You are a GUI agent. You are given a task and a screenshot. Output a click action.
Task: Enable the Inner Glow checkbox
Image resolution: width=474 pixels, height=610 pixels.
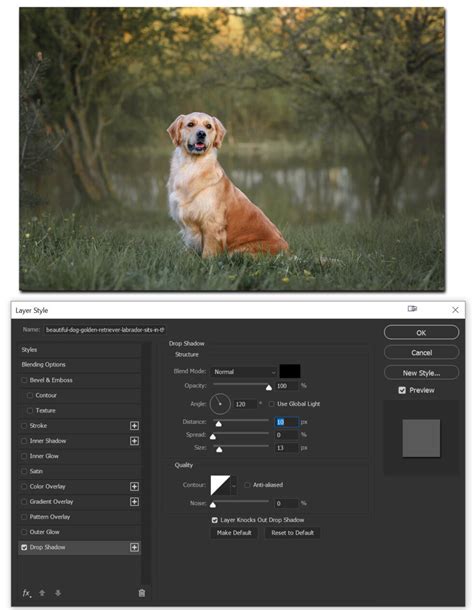(x=24, y=456)
